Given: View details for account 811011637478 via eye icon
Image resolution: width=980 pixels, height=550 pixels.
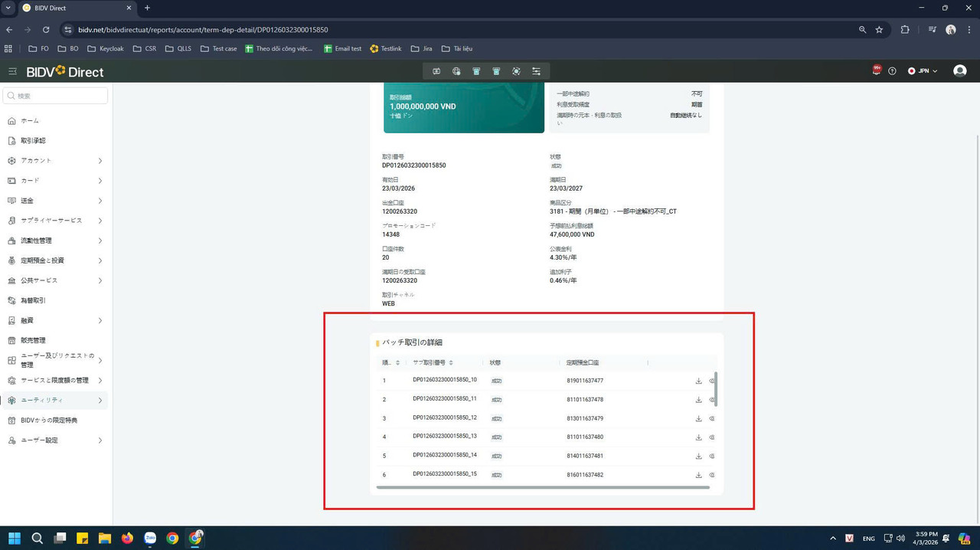Looking at the screenshot, I should click(x=712, y=400).
